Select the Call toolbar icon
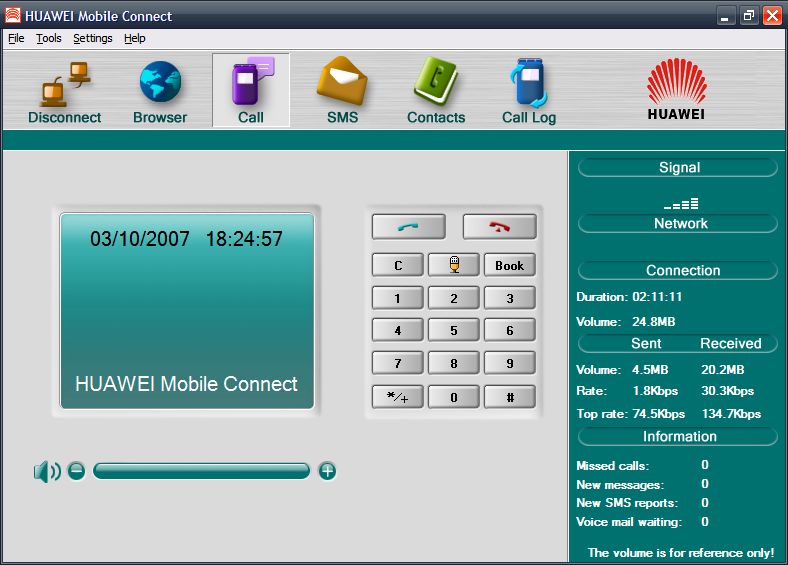Image resolution: width=788 pixels, height=565 pixels. (251, 90)
